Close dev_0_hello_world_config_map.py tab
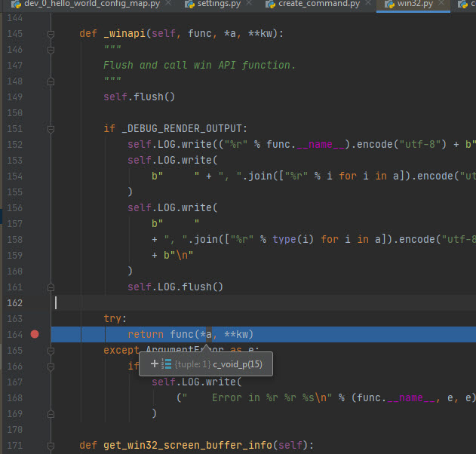This screenshot has height=454, width=476. point(168,3)
